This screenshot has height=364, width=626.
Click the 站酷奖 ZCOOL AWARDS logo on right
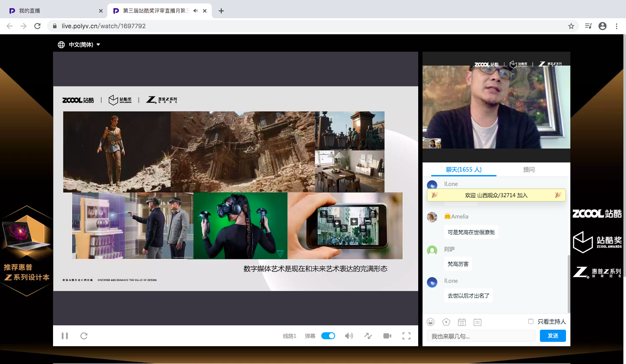[597, 242]
